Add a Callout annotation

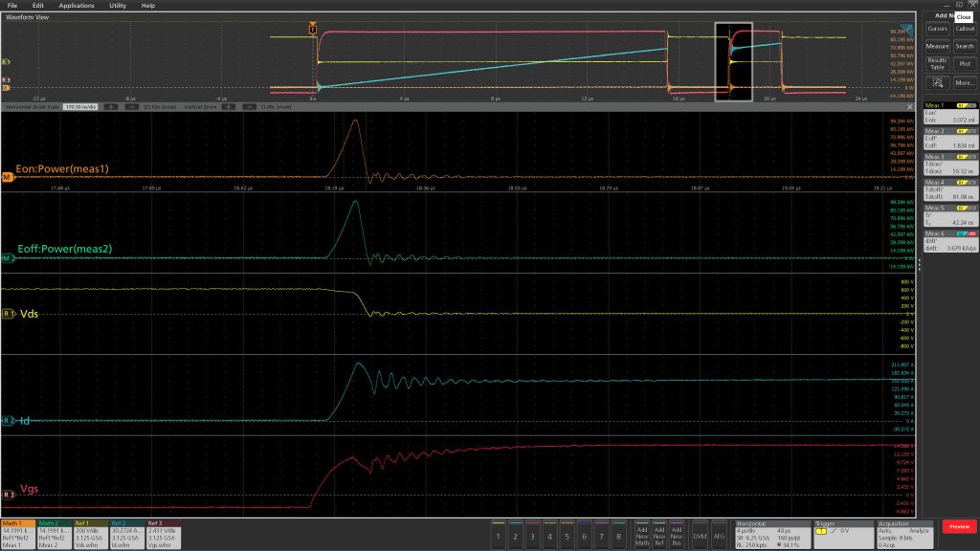pyautogui.click(x=965, y=29)
